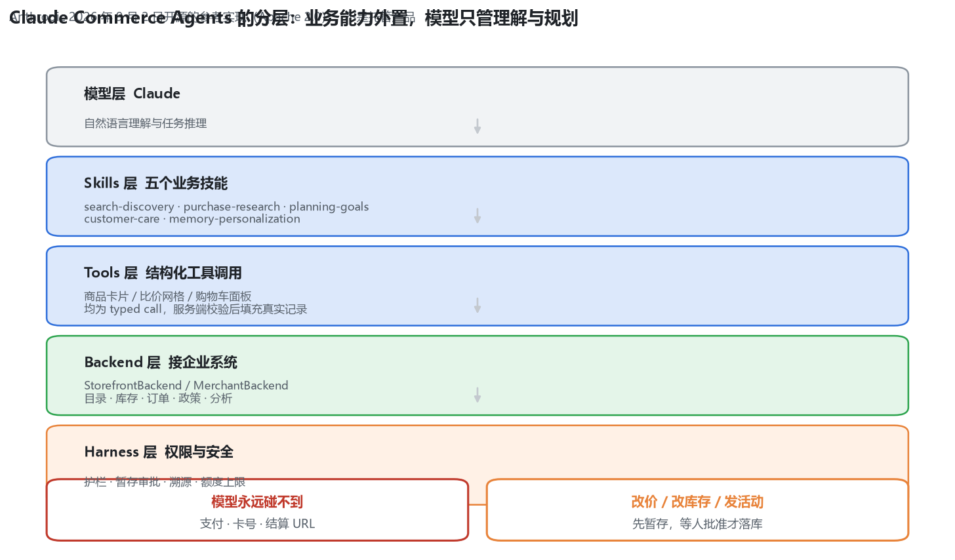This screenshot has height=560, width=955.
Task: Click the text "自然语言理解与任务推理"
Action: [146, 123]
